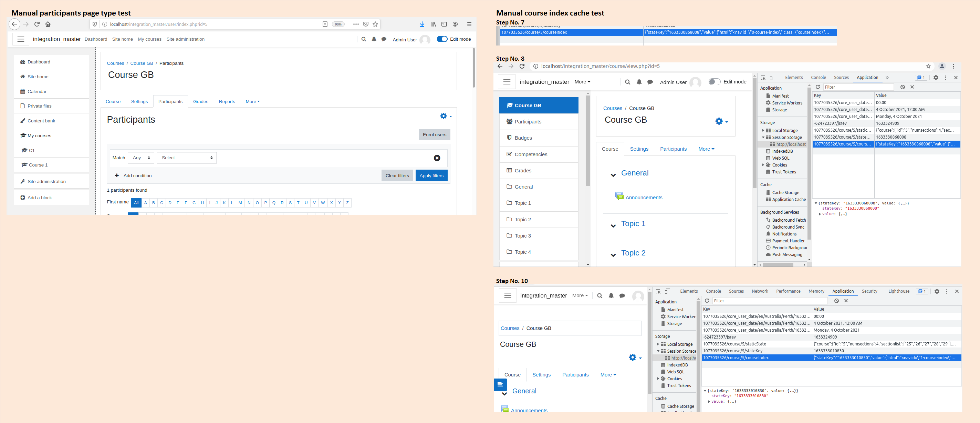This screenshot has width=980, height=423.
Task: Click participants page vertical scrollbar
Action: [x=473, y=67]
